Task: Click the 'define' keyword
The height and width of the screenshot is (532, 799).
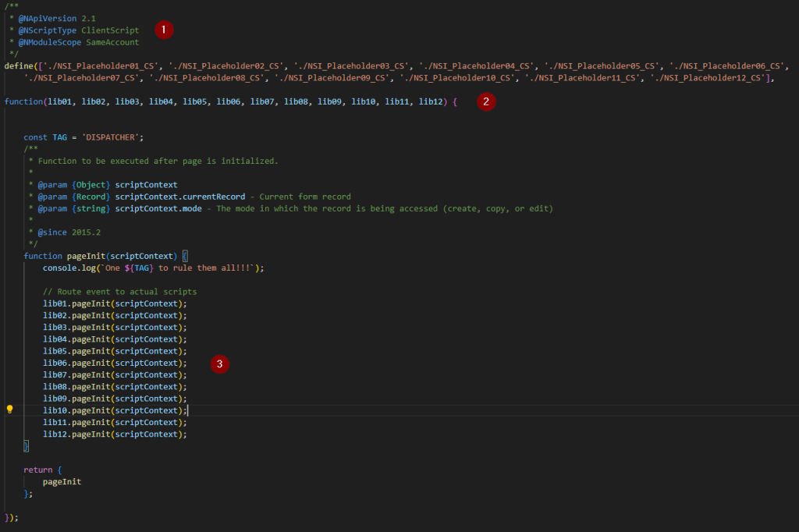Action: click(x=19, y=66)
